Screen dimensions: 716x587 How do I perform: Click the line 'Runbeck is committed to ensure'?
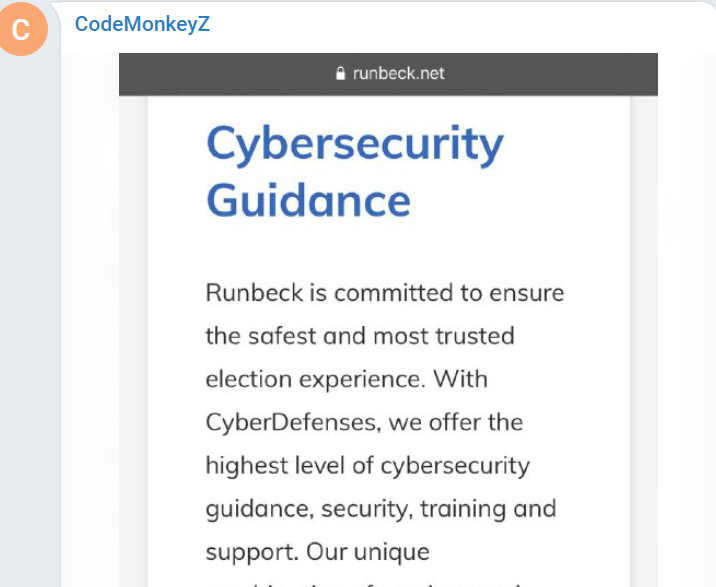point(384,293)
